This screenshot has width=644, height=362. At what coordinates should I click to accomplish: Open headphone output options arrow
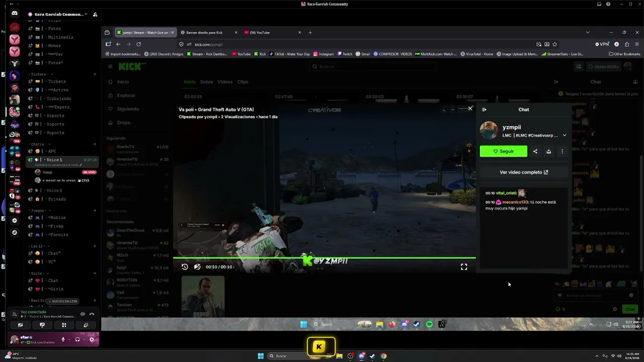(83, 339)
